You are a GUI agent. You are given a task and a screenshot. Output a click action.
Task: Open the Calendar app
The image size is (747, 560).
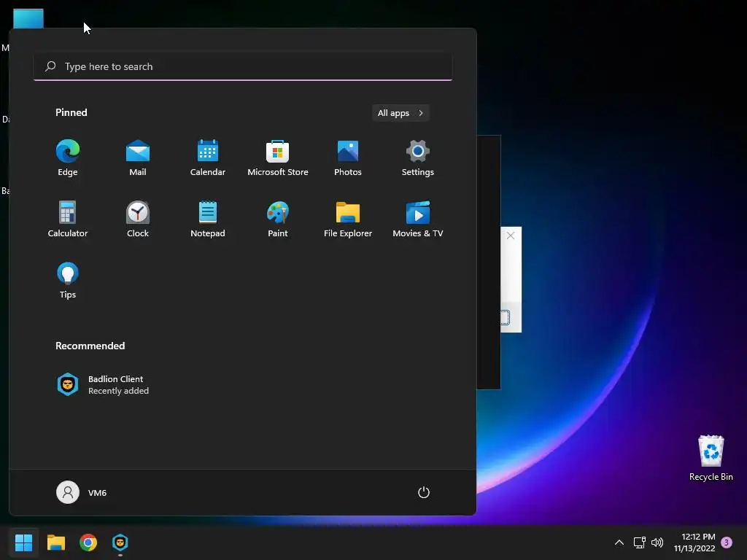click(x=208, y=158)
